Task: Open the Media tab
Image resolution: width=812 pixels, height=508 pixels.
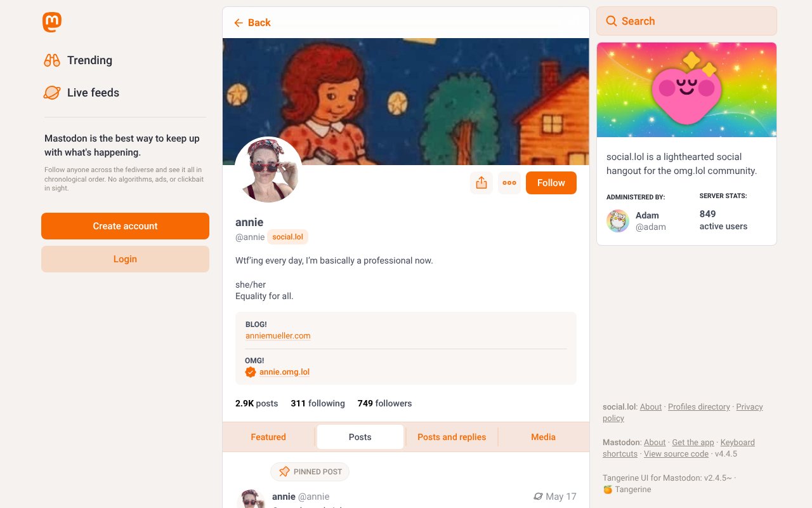Action: pos(543,437)
